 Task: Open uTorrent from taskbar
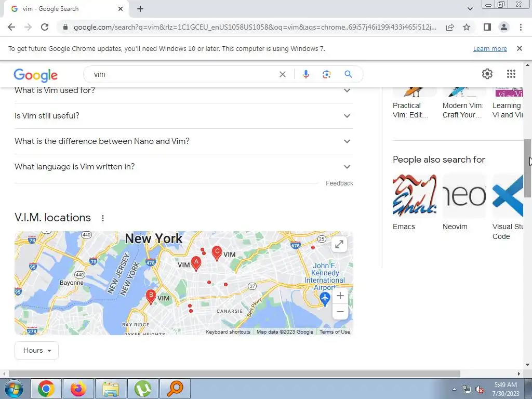pos(143,389)
